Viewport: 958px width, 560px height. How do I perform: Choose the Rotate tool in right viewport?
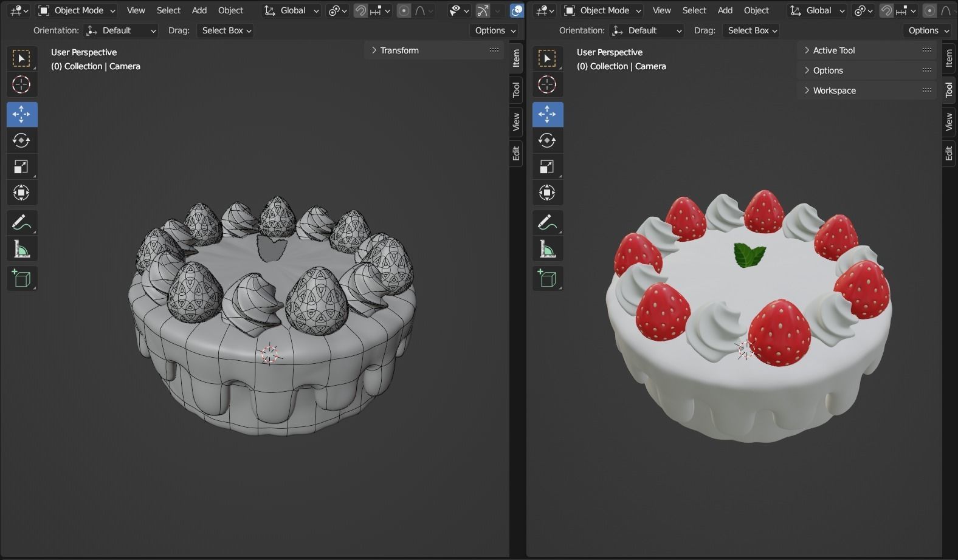[x=548, y=140]
